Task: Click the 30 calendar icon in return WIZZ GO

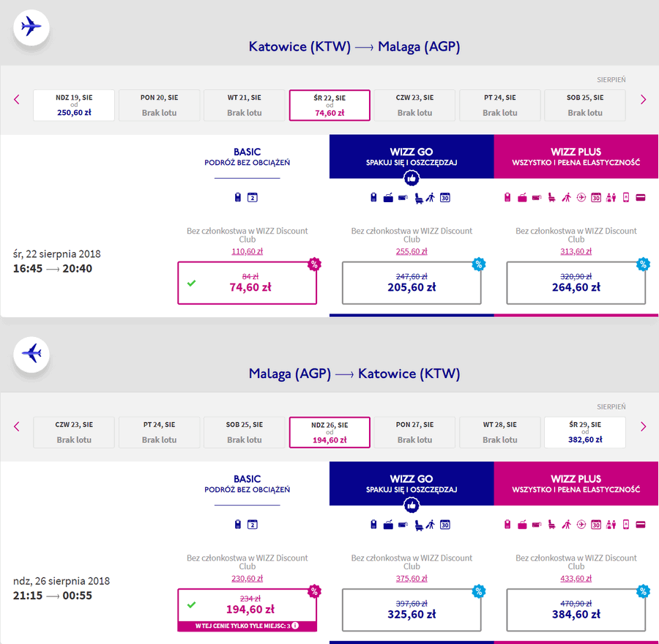Action: click(445, 525)
